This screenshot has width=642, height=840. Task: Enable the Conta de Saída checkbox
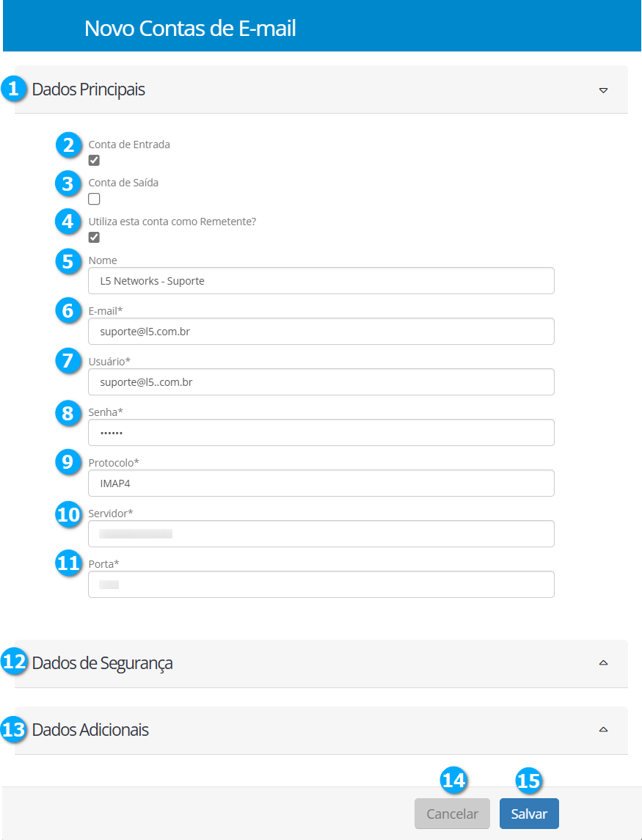94,199
